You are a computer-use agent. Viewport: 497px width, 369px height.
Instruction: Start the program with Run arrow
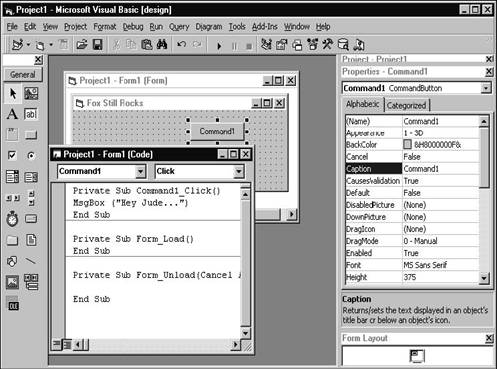(x=219, y=46)
